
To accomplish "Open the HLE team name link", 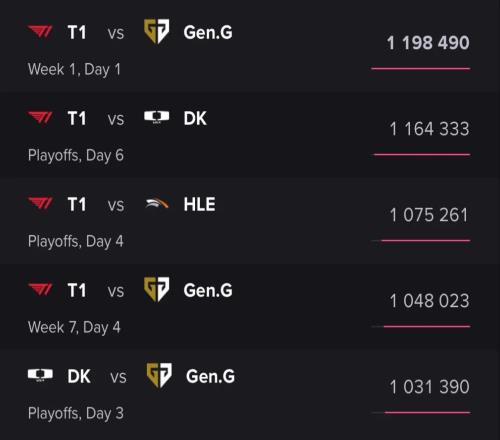I will (x=199, y=204).
